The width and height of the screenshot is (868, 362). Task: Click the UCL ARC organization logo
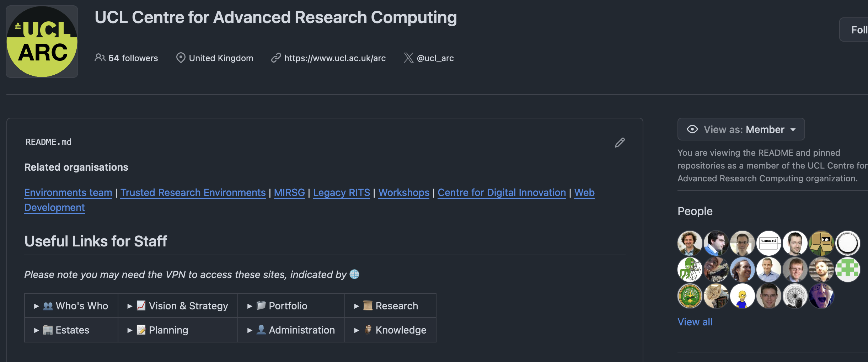tap(42, 42)
